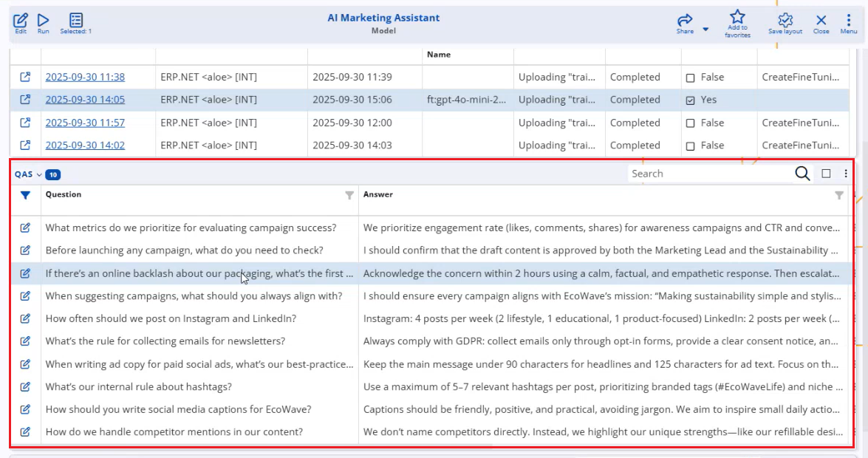This screenshot has width=868, height=458.
Task: Click the magnifier search icon in QAS panel
Action: click(x=802, y=174)
